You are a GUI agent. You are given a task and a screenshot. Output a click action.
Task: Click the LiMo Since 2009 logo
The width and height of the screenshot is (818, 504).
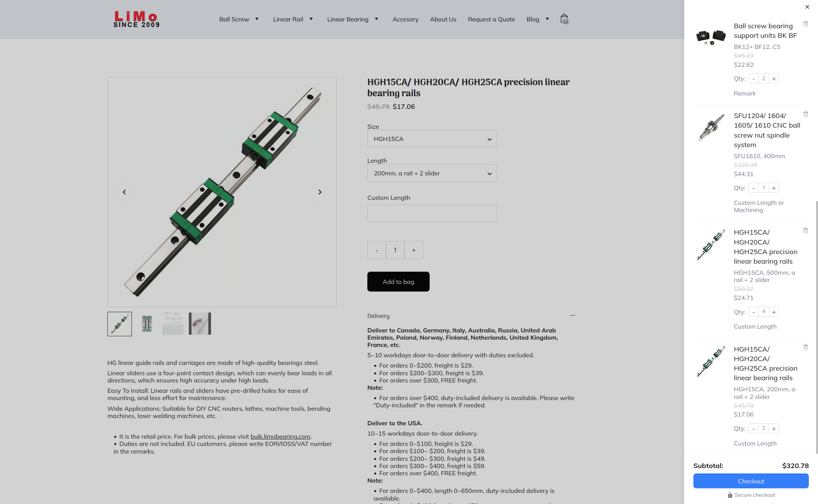pyautogui.click(x=136, y=19)
